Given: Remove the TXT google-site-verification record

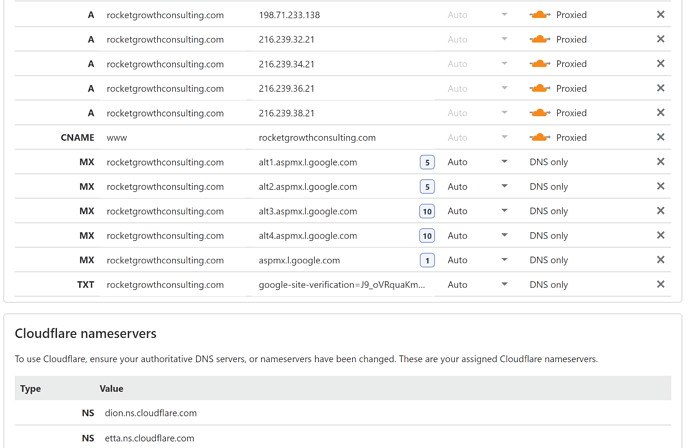Looking at the screenshot, I should pyautogui.click(x=660, y=284).
